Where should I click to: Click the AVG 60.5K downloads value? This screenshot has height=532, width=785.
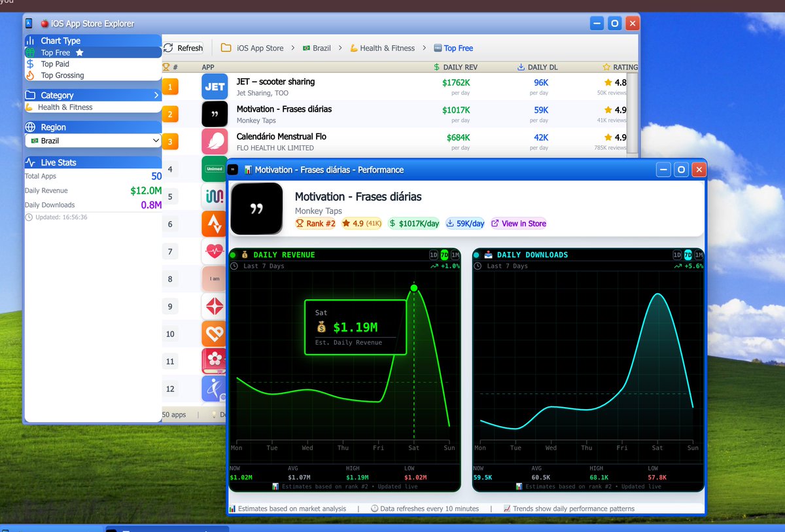(x=540, y=478)
